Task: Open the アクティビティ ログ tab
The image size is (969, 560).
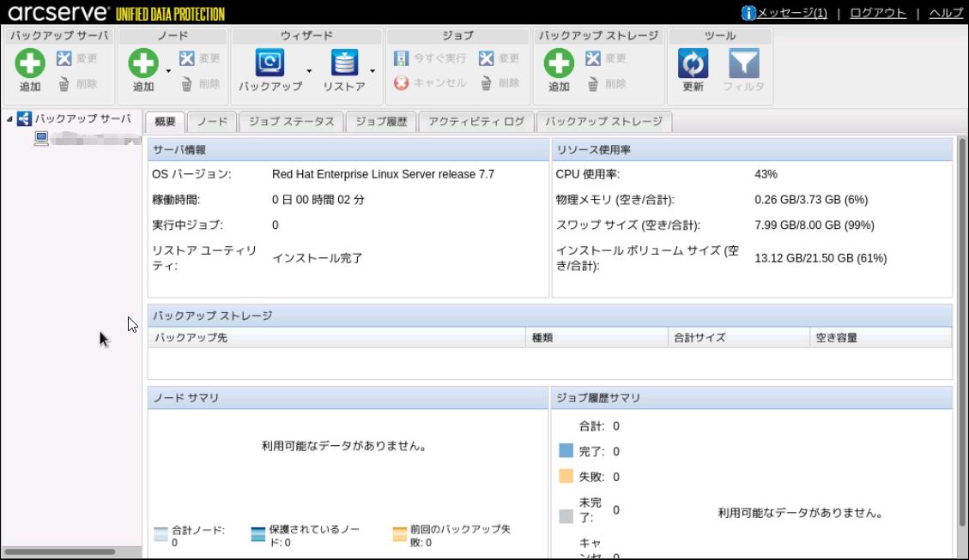Action: tap(475, 122)
